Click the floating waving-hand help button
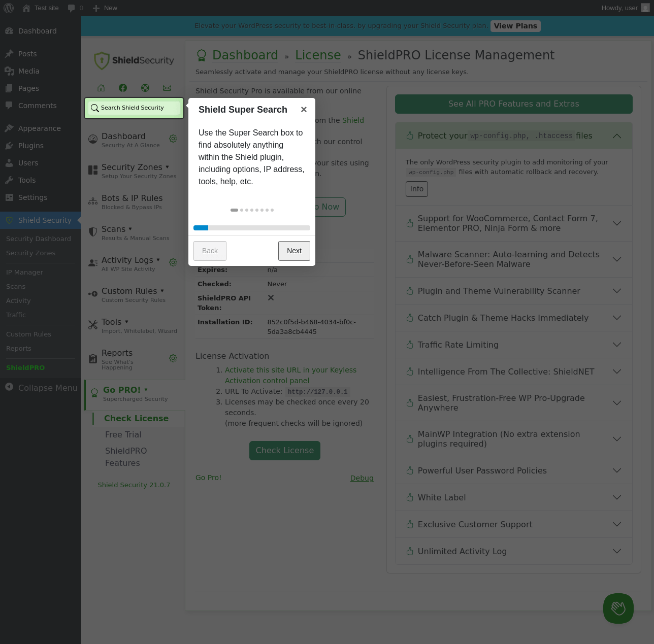Image resolution: width=654 pixels, height=644 pixels. point(618,608)
